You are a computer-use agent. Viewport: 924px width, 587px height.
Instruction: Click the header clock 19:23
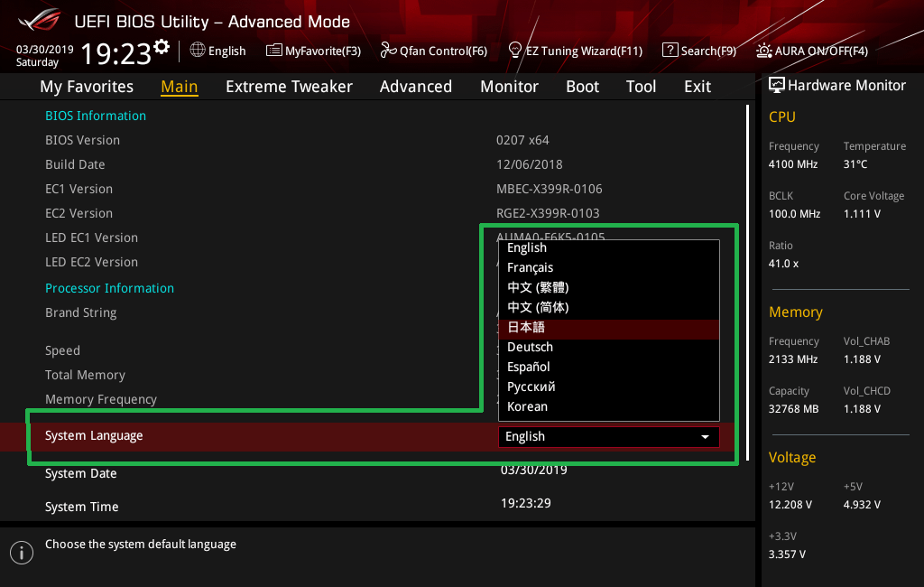click(x=116, y=53)
